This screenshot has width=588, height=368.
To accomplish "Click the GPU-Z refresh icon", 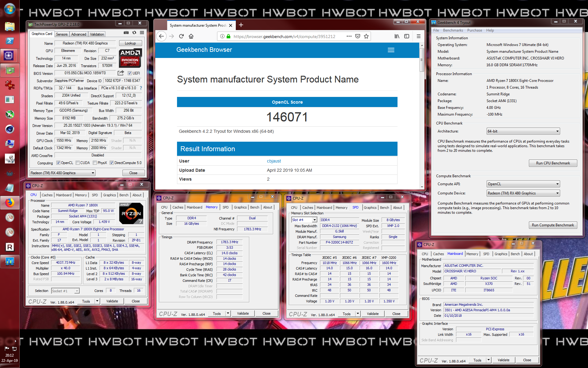I will [134, 33].
